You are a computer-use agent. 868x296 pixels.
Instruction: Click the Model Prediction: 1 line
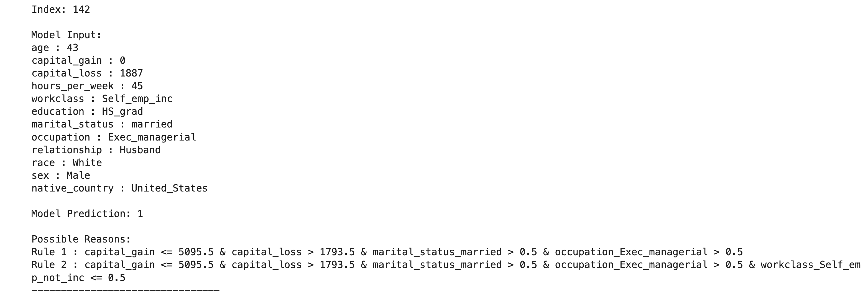point(87,214)
